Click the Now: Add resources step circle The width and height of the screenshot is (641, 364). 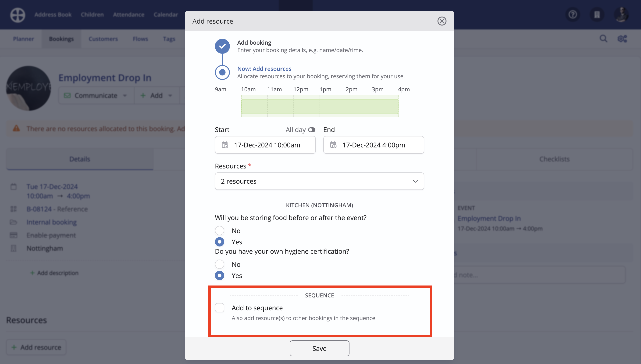pyautogui.click(x=222, y=72)
